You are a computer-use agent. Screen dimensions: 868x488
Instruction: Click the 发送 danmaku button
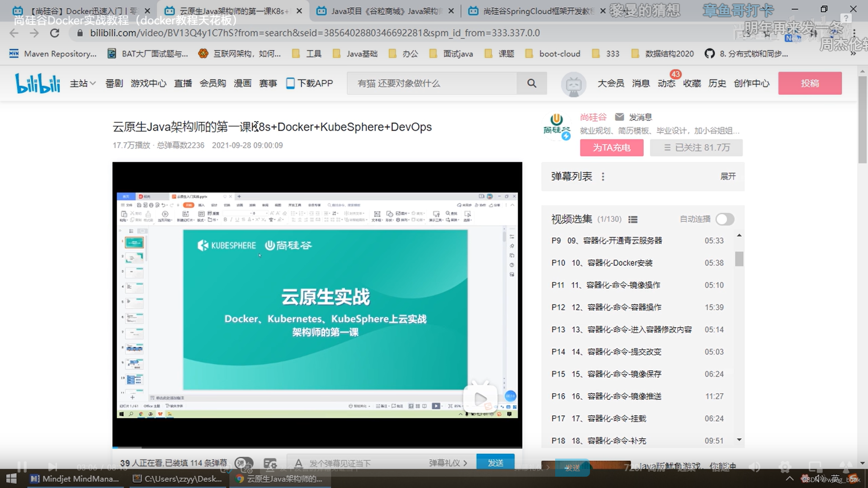pos(495,463)
